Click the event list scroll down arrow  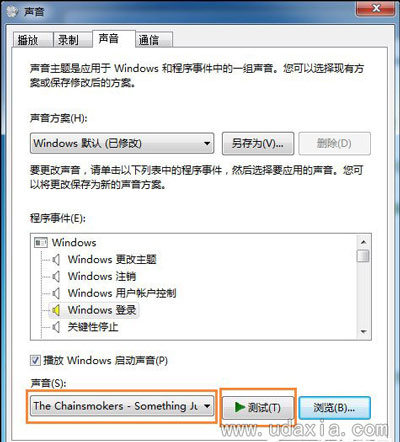363,332
